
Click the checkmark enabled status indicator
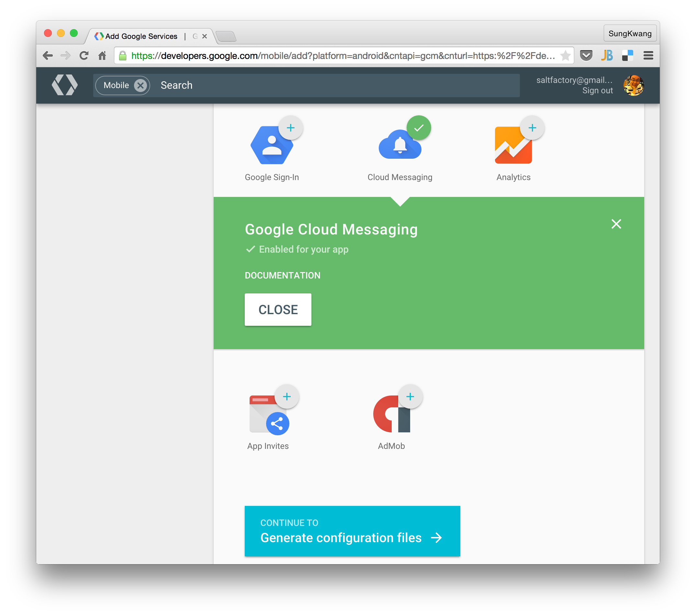pos(252,249)
